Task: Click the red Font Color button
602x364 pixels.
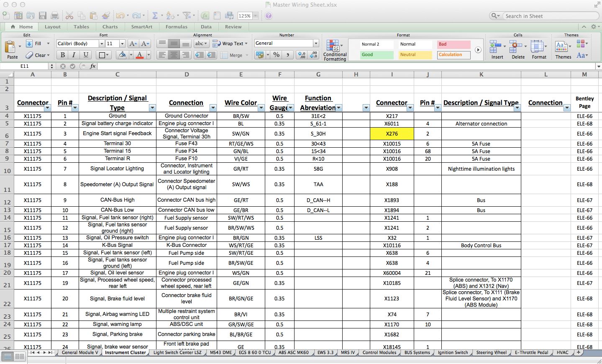Action: click(140, 55)
